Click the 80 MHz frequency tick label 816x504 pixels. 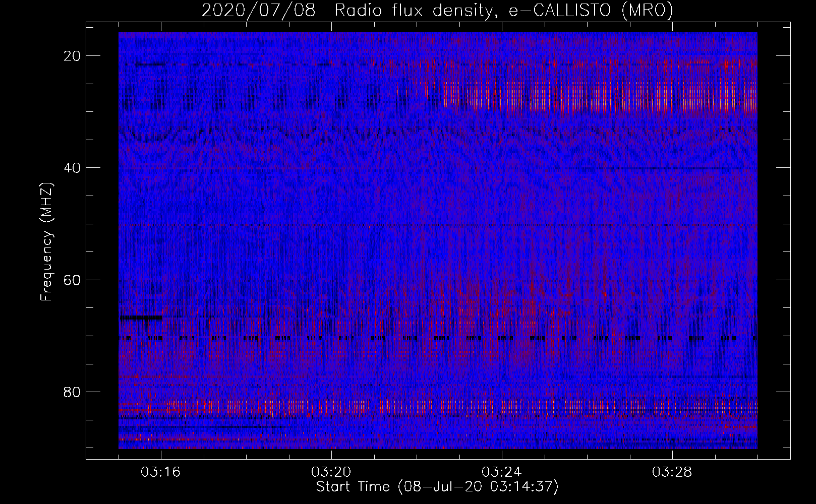coord(73,392)
